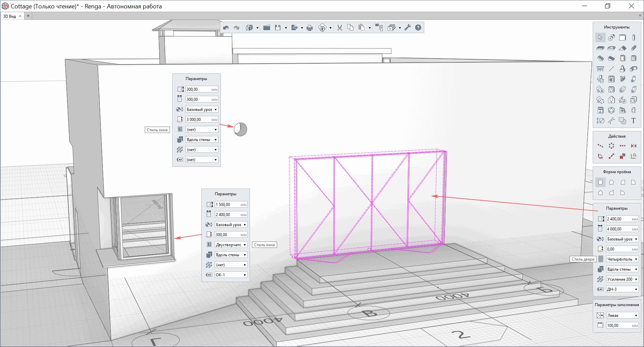Open the ОК-1 mark dropdown
This screenshot has height=347, width=644.
[231, 275]
